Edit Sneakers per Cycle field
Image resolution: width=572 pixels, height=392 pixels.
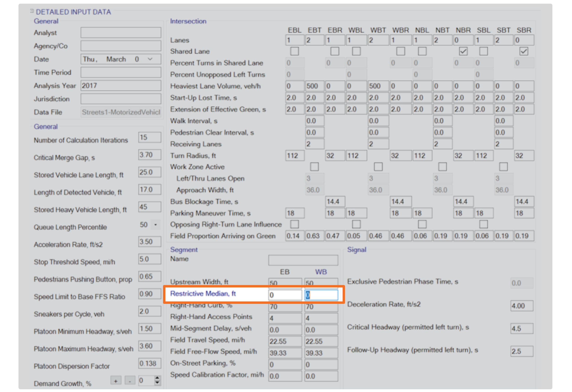pyautogui.click(x=150, y=311)
